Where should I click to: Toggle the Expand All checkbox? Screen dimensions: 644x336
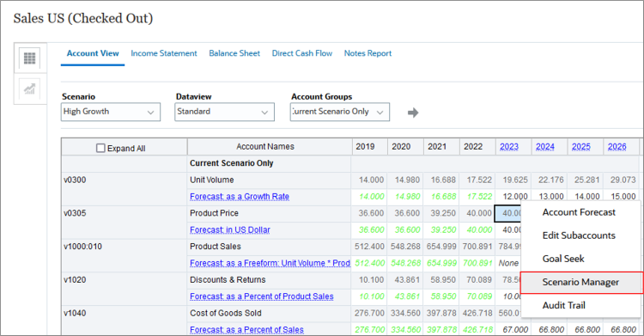tap(100, 148)
